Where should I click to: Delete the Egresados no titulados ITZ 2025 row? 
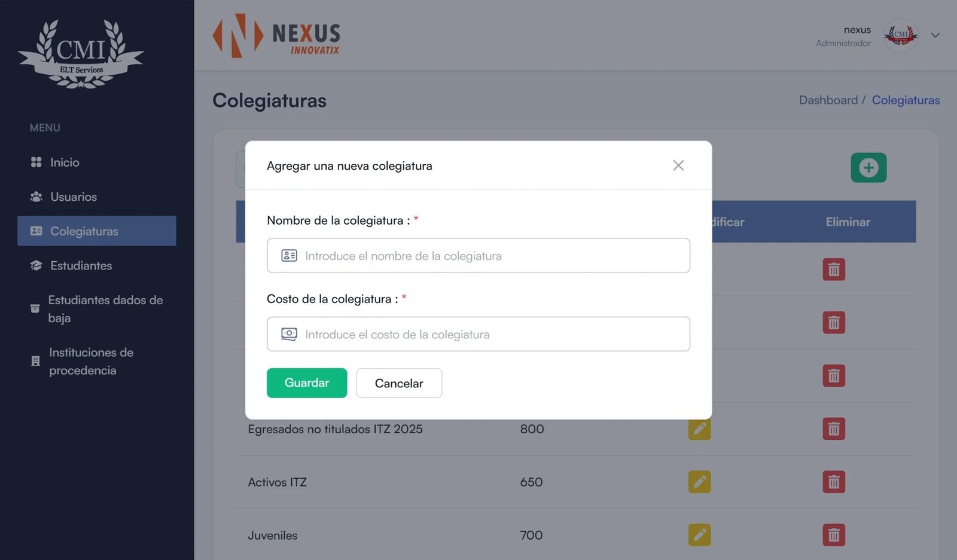click(833, 429)
